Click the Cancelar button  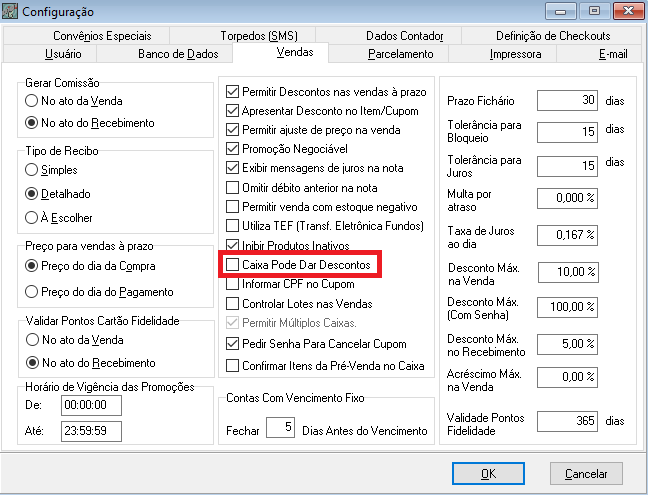(586, 474)
